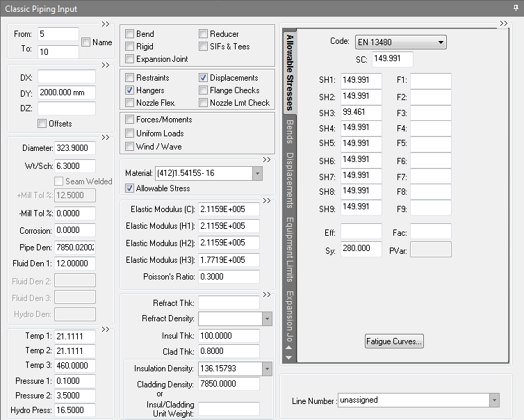Click the >> chevron above the DX field

click(x=106, y=65)
